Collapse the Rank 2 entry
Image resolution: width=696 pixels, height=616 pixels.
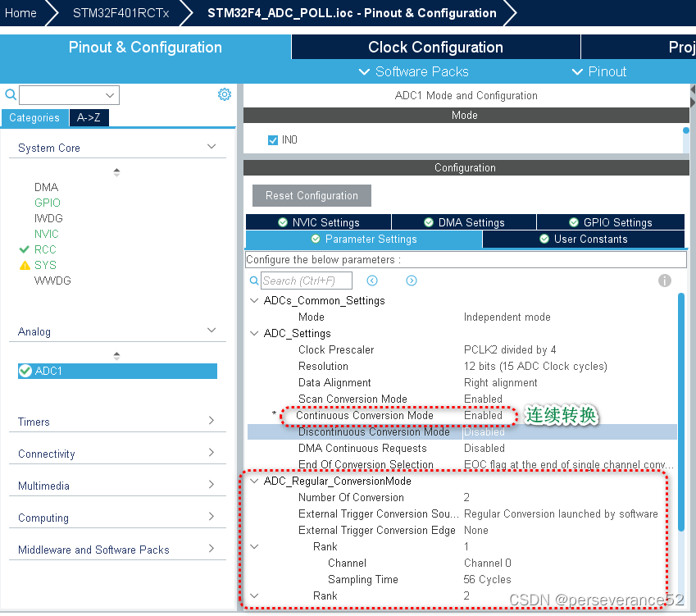tap(254, 595)
